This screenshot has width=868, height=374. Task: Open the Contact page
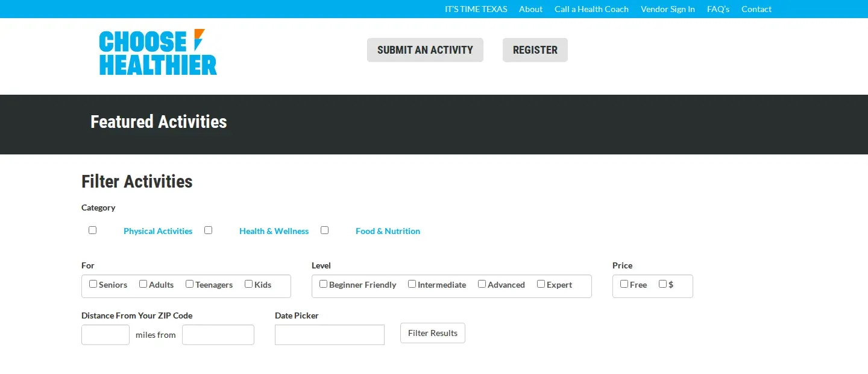point(756,9)
